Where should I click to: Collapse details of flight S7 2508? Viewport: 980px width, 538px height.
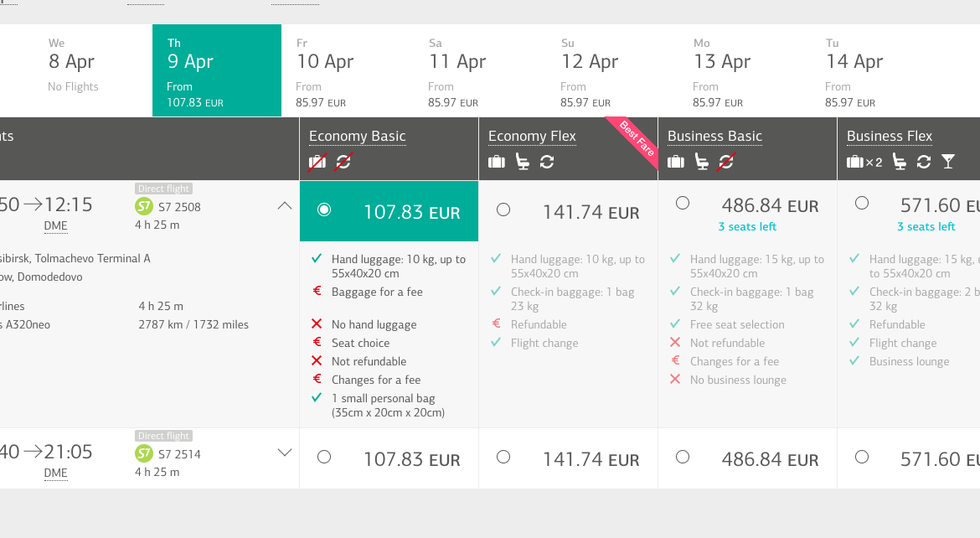click(x=285, y=205)
